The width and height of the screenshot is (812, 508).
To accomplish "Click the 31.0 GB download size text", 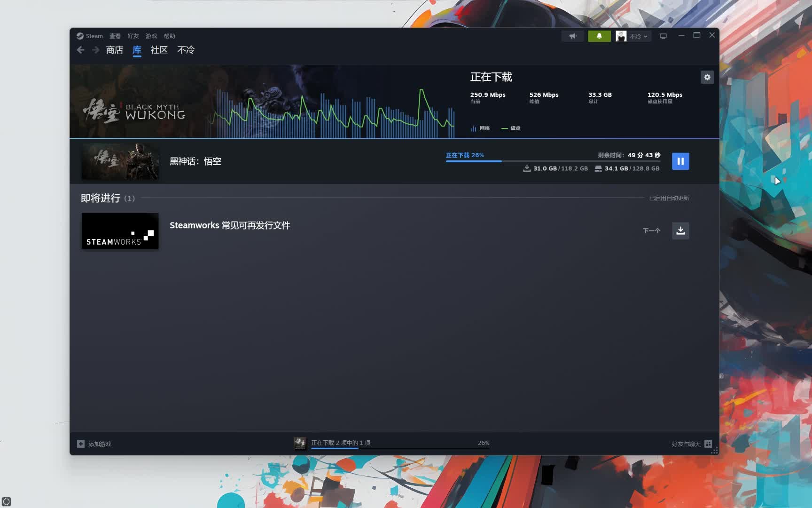I will point(545,168).
